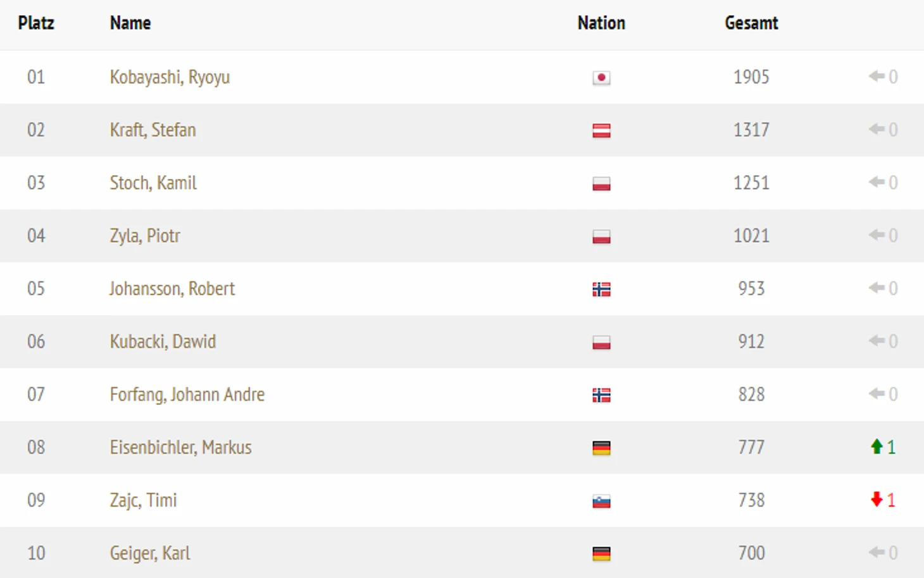Open Zyla, Piotr athlete name
Viewport: 924px width, 578px height.
tap(145, 236)
